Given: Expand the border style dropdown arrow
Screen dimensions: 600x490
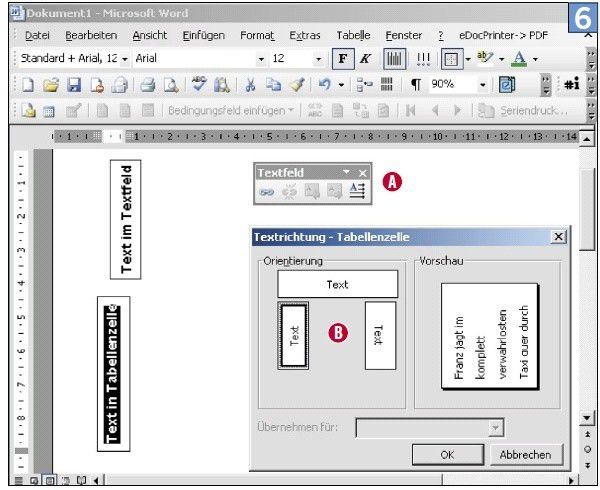Looking at the screenshot, I should point(468,59).
